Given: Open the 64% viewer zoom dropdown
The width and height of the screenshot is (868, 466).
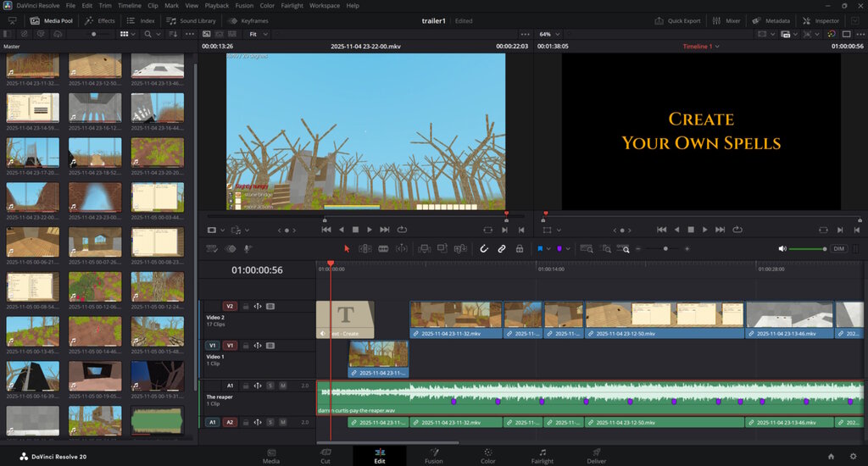Looking at the screenshot, I should point(548,34).
